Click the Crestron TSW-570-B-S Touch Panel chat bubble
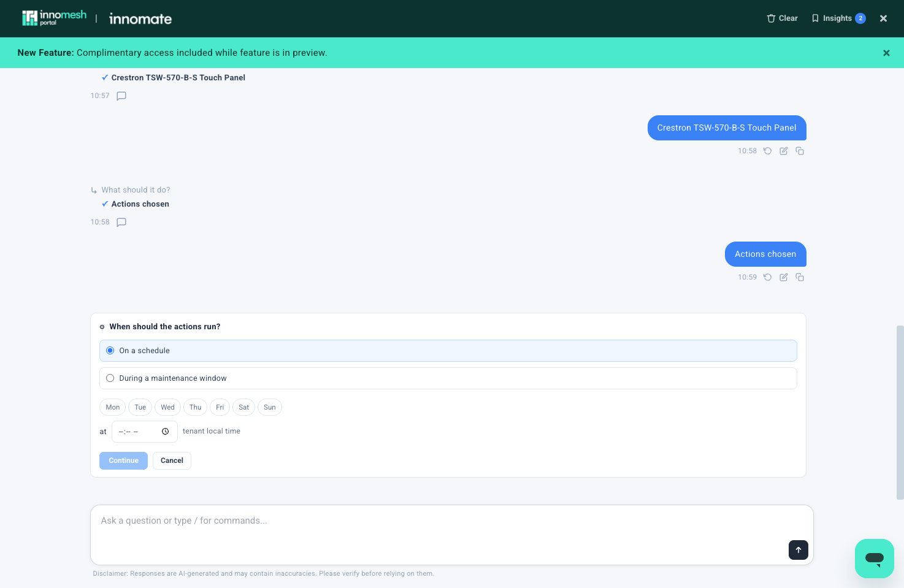Image resolution: width=904 pixels, height=588 pixels. 727,128
